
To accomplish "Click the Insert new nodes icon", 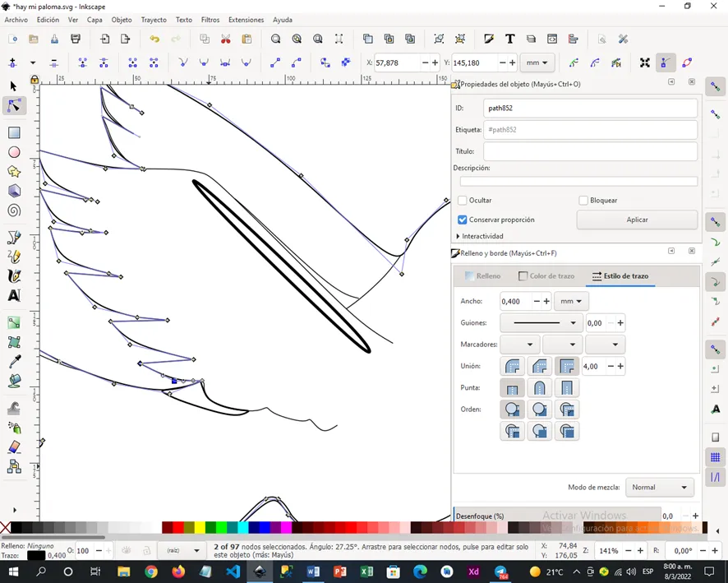I will point(12,62).
